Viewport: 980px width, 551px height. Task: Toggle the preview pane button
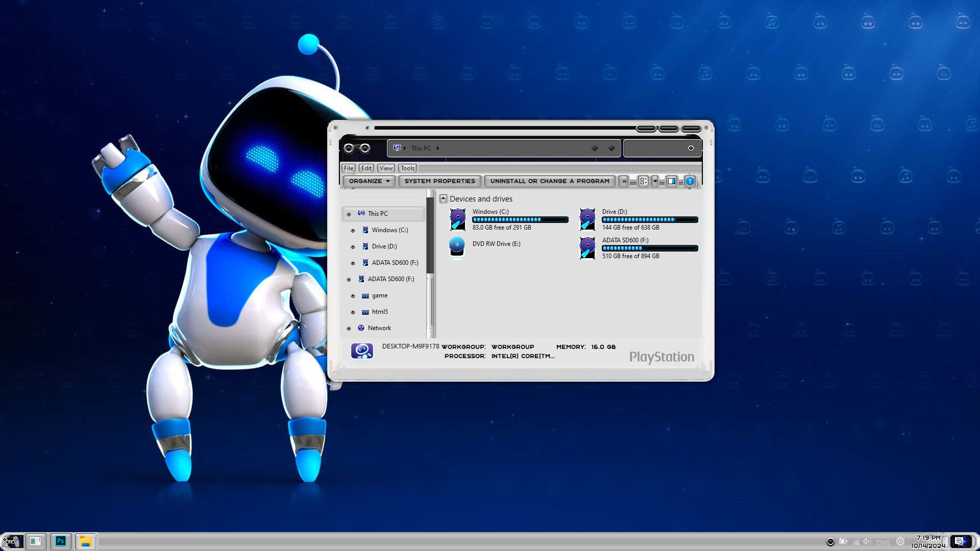[672, 181]
